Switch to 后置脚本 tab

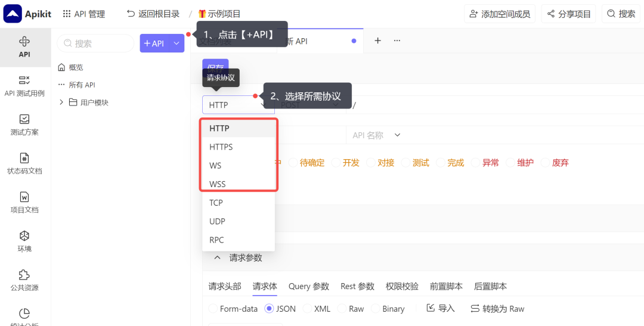(x=490, y=286)
